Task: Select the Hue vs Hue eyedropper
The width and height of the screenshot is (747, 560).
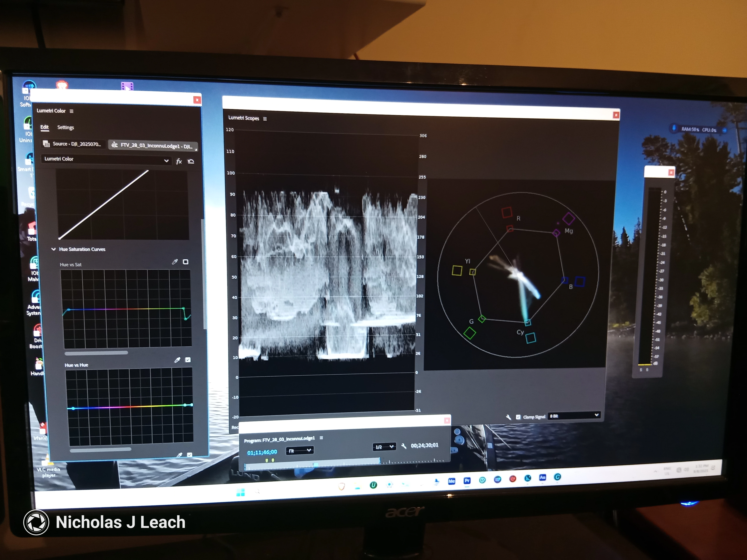Action: tap(177, 360)
